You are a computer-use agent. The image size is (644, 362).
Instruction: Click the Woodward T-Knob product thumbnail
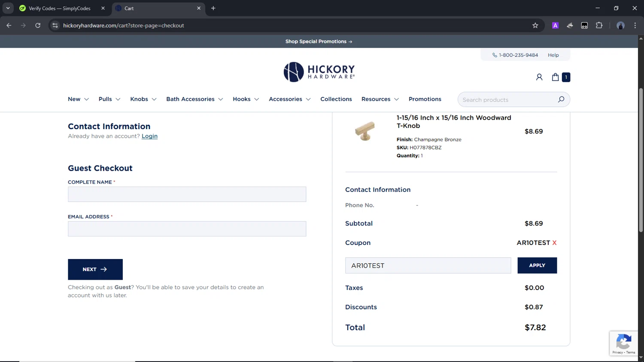click(365, 131)
